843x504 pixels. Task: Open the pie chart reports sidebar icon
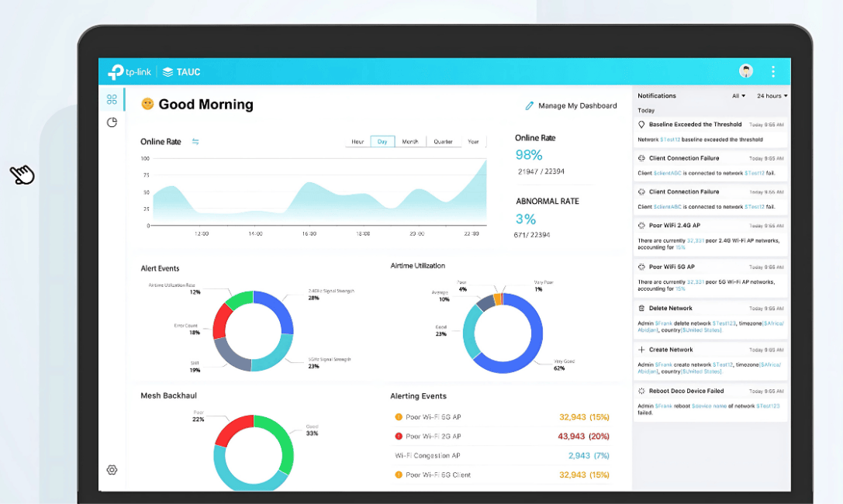click(112, 123)
